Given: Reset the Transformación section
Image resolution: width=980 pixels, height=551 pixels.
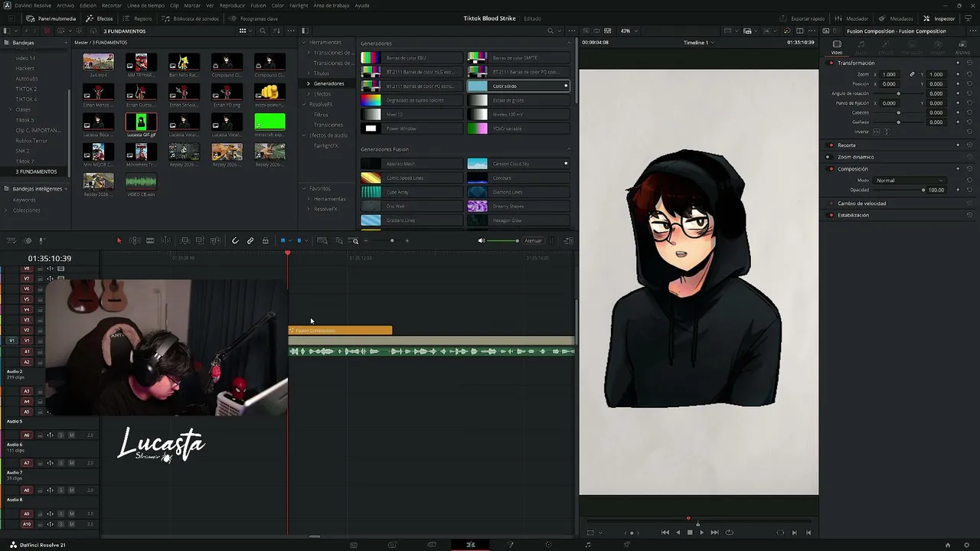Looking at the screenshot, I should pos(969,63).
